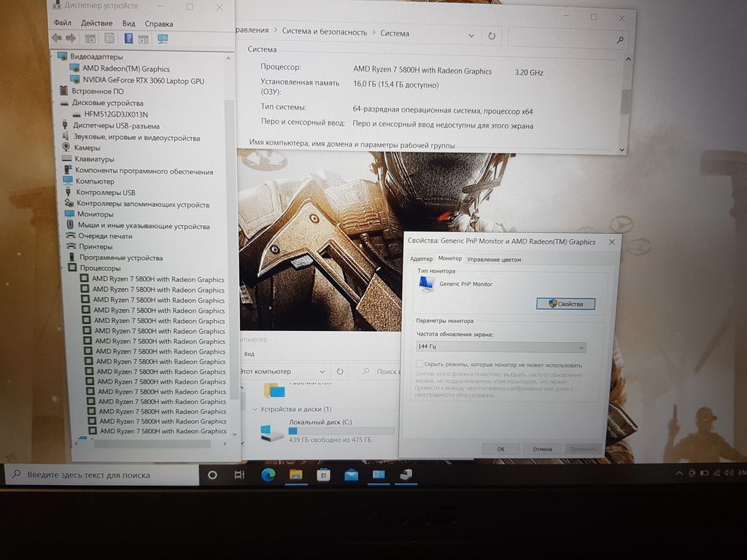Click the refresh icon in the System window
Viewport: 747px width, 560px height.
pos(492,36)
